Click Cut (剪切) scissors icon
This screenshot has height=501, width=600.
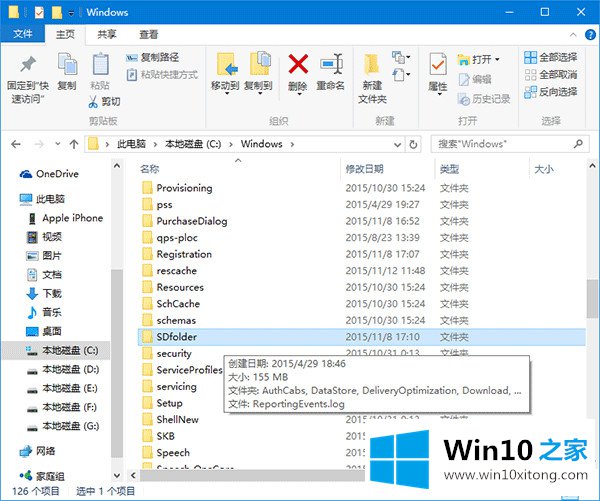pyautogui.click(x=93, y=101)
